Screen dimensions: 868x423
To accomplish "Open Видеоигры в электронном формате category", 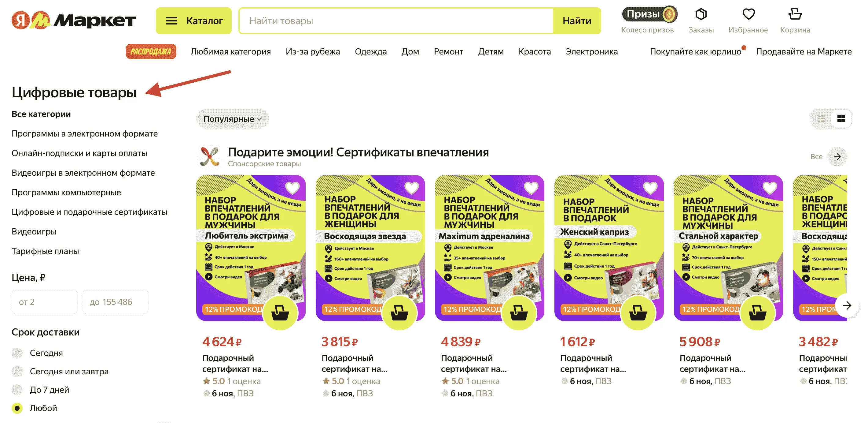I will [x=83, y=173].
